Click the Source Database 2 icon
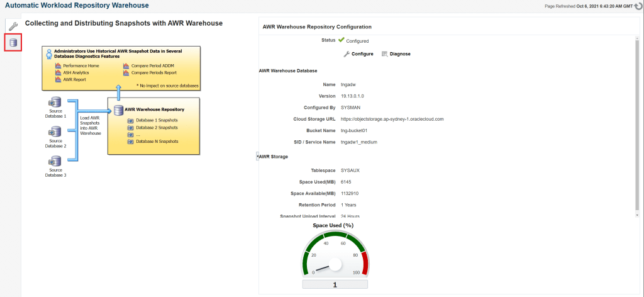 pyautogui.click(x=55, y=132)
